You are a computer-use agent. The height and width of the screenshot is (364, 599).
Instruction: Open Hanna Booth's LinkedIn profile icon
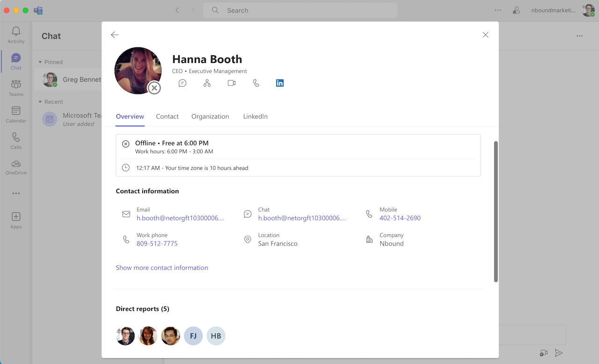[x=279, y=83]
